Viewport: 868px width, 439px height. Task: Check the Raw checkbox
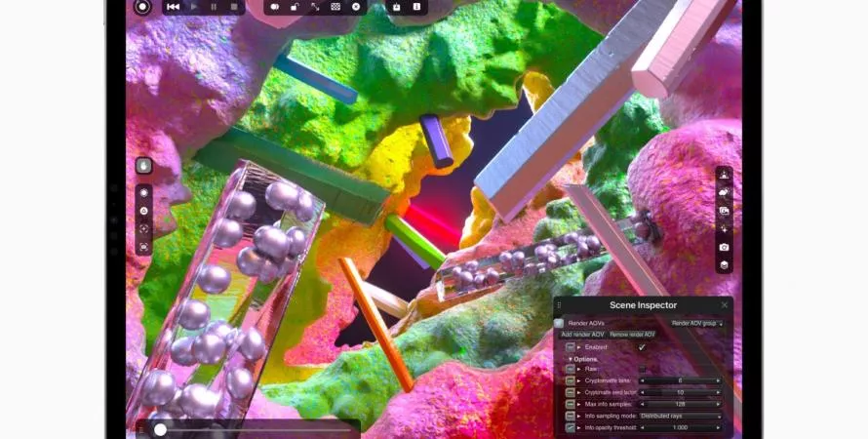[x=642, y=369]
